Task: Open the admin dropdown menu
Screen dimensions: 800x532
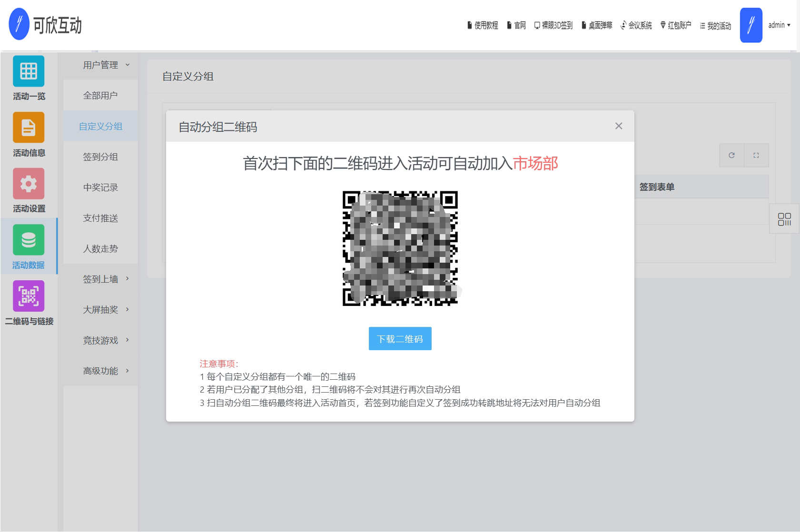Action: pyautogui.click(x=779, y=25)
